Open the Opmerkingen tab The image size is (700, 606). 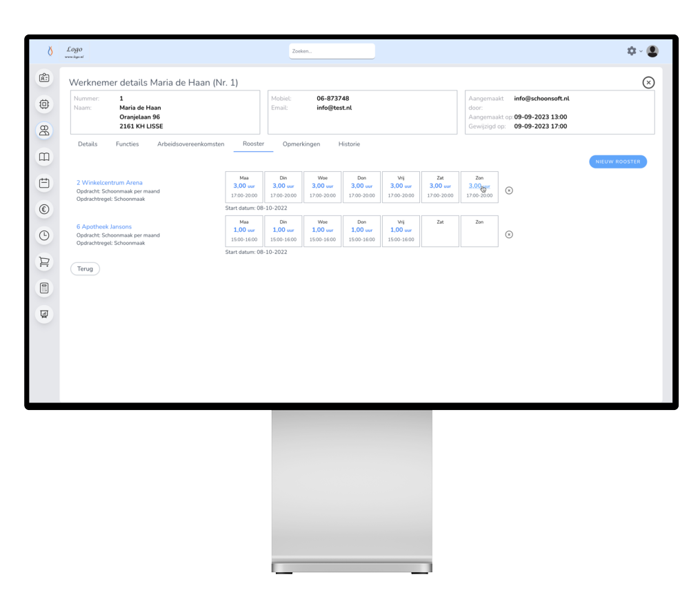pyautogui.click(x=301, y=144)
